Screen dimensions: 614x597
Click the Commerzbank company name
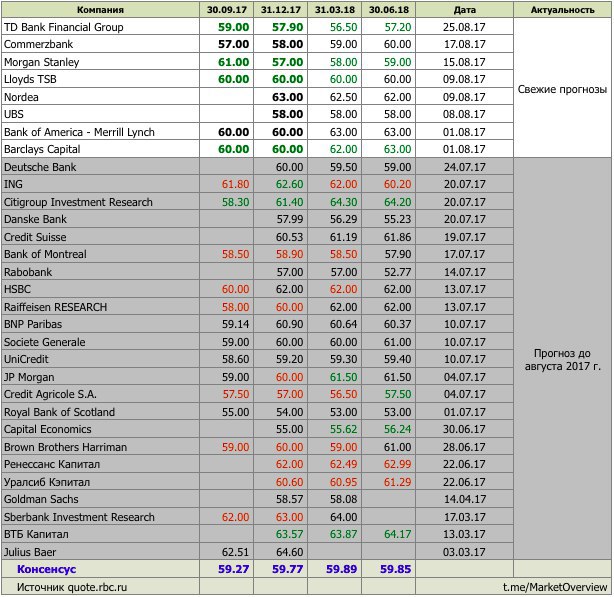pyautogui.click(x=38, y=44)
